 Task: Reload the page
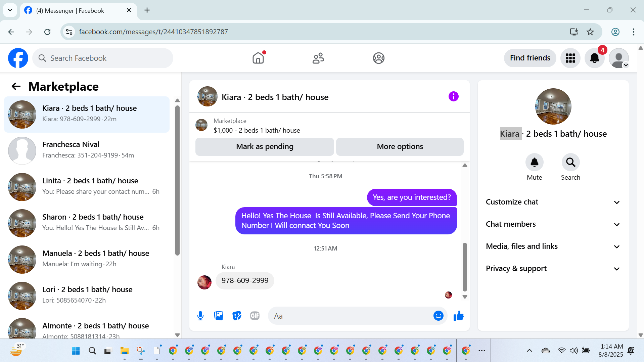point(47,32)
